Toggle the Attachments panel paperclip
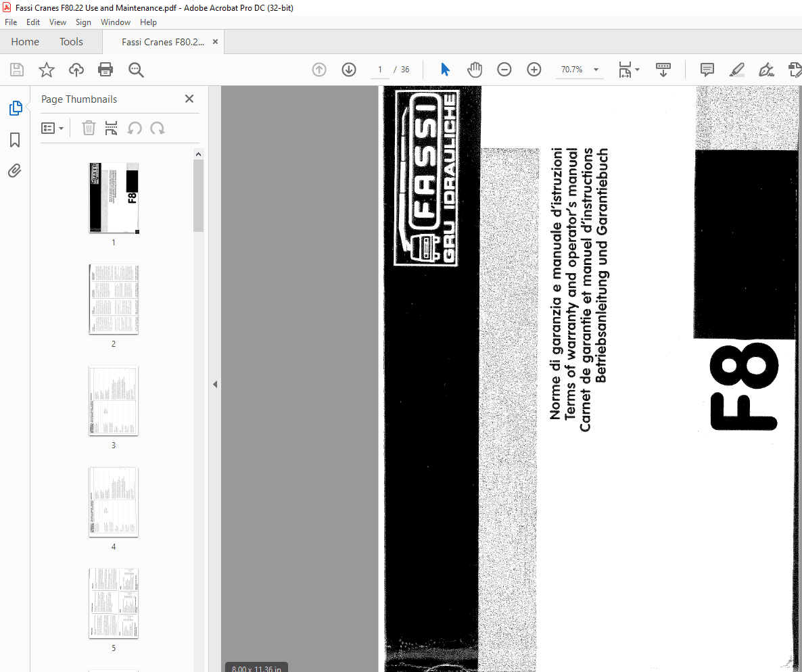Screen dimensions: 802x672 pyautogui.click(x=15, y=170)
